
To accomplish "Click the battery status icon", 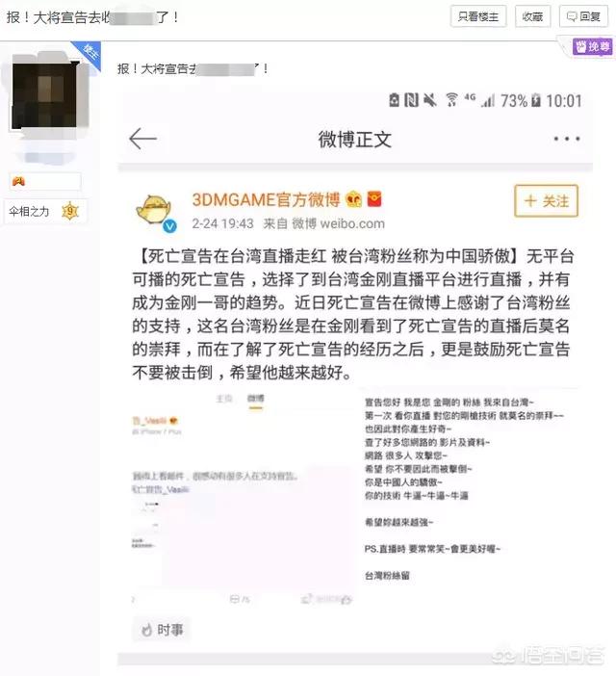I will 535,100.
